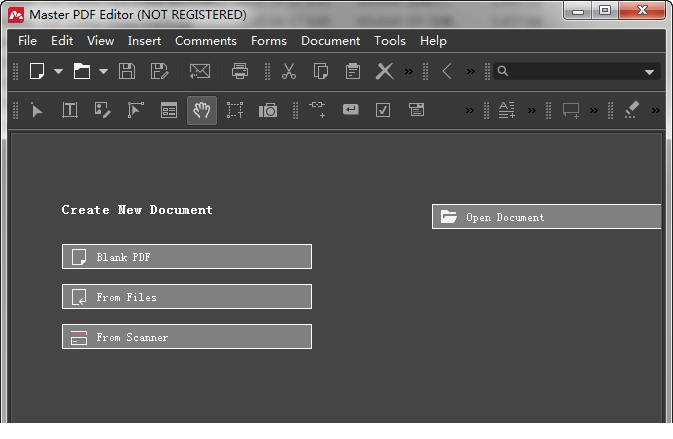Image resolution: width=673 pixels, height=439 pixels.
Task: Open the Edit menu
Action: point(62,41)
